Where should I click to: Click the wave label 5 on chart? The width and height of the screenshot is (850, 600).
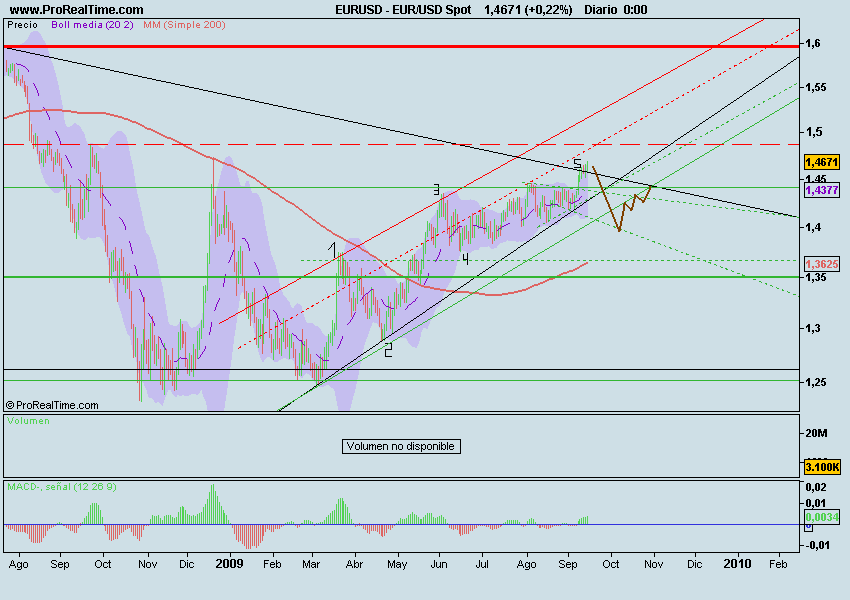coord(577,163)
